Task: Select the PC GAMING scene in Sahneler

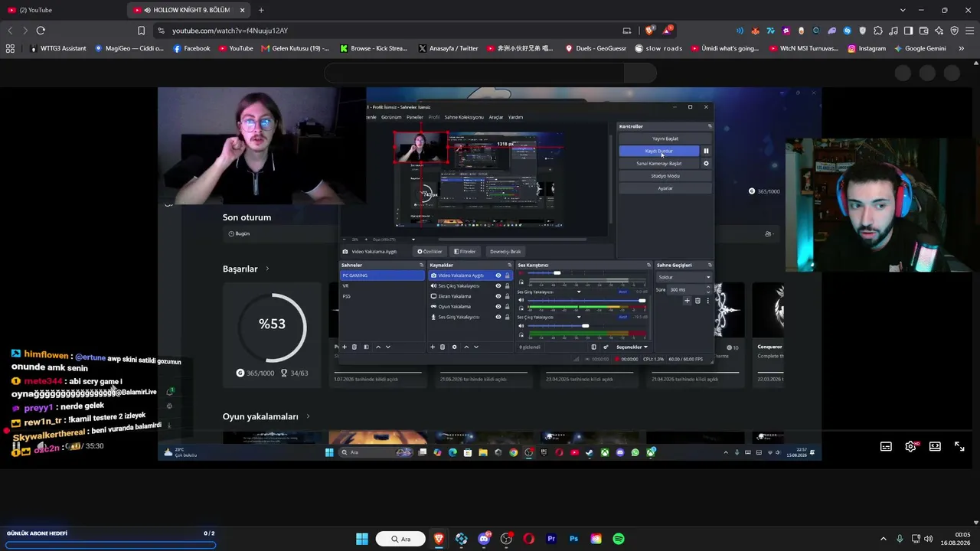Action: point(382,275)
